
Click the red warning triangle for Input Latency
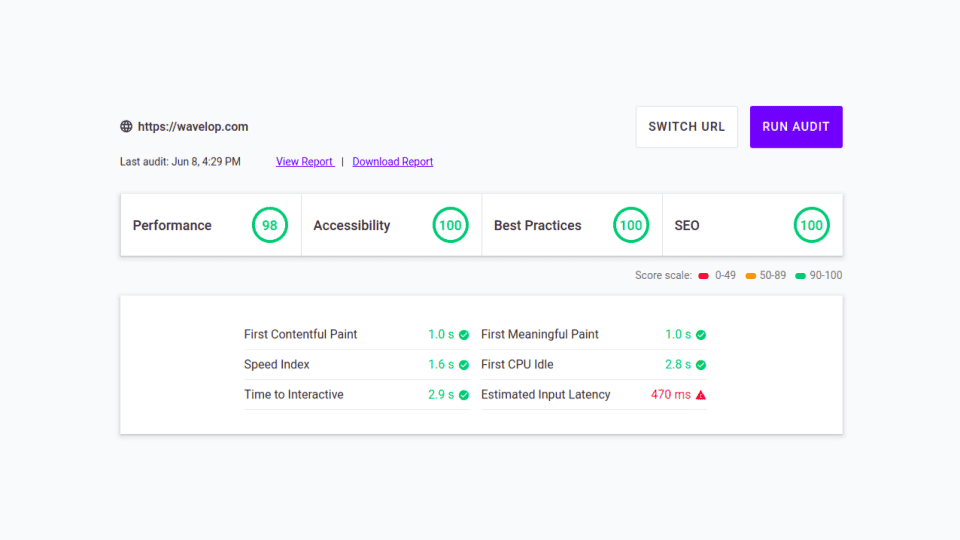click(x=701, y=395)
